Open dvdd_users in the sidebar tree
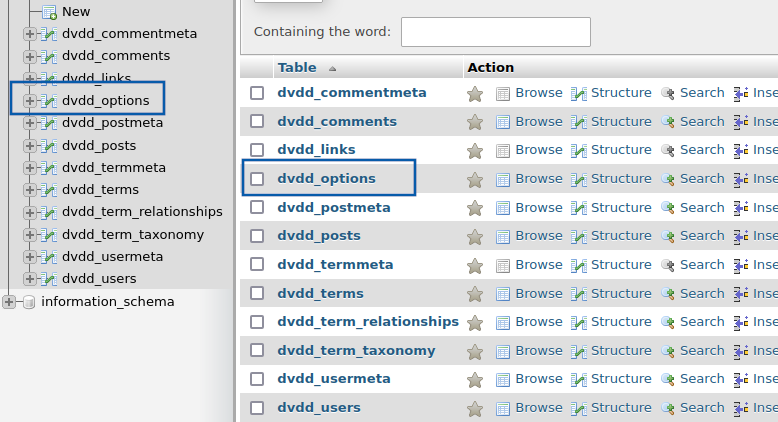The width and height of the screenshot is (778, 422). (99, 279)
